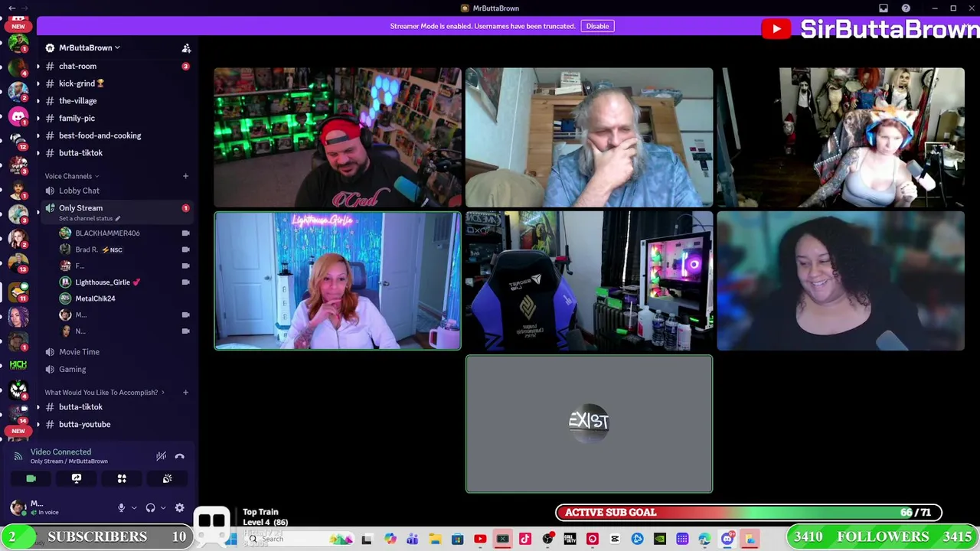Click the Active Sub Goal progress bar
The image size is (980, 551).
pos(749,513)
